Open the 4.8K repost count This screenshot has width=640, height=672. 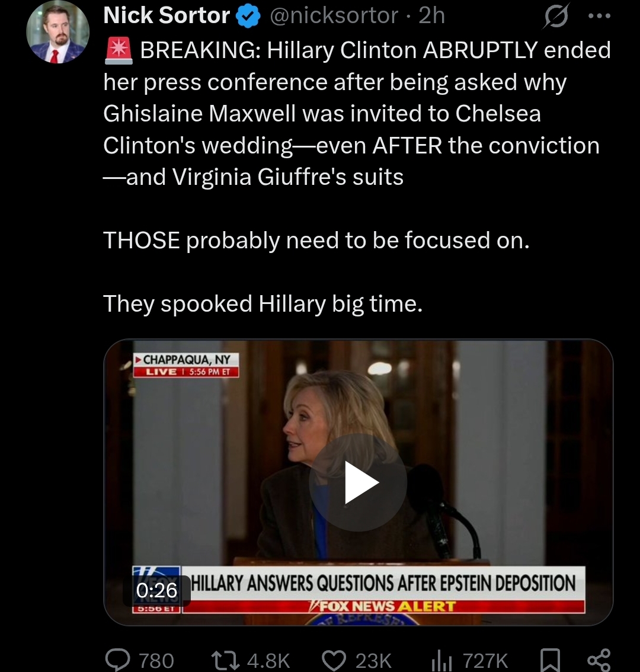[269, 660]
